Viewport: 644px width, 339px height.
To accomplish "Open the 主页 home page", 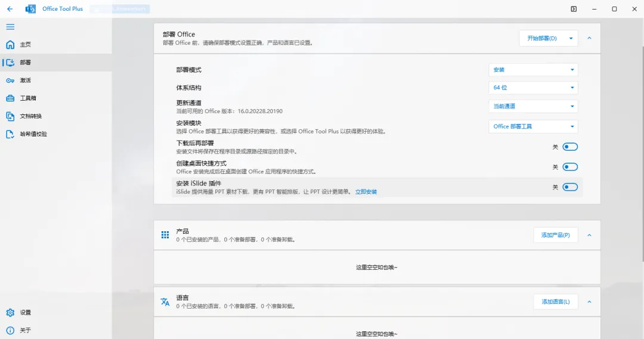I will [56, 44].
